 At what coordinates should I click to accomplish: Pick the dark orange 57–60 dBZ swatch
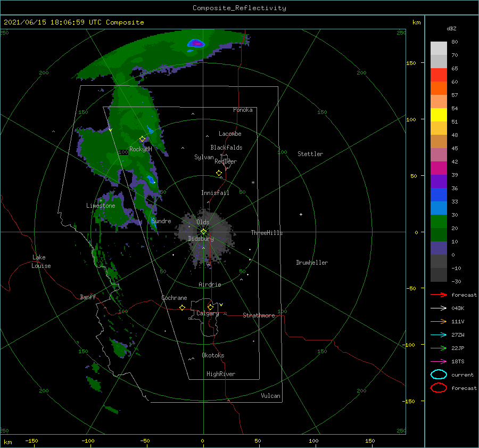(x=439, y=88)
